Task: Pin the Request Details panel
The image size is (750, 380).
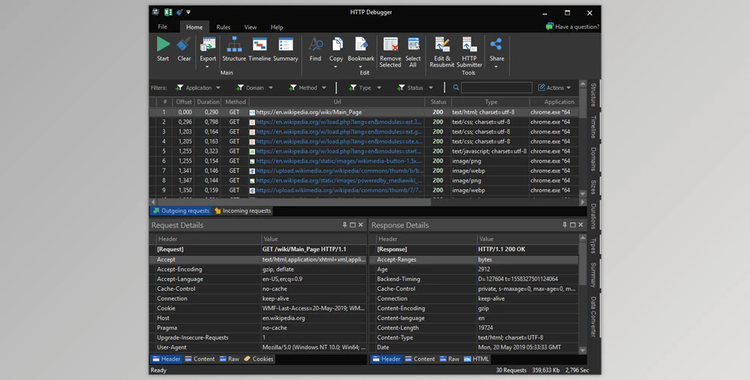Action: click(x=344, y=225)
